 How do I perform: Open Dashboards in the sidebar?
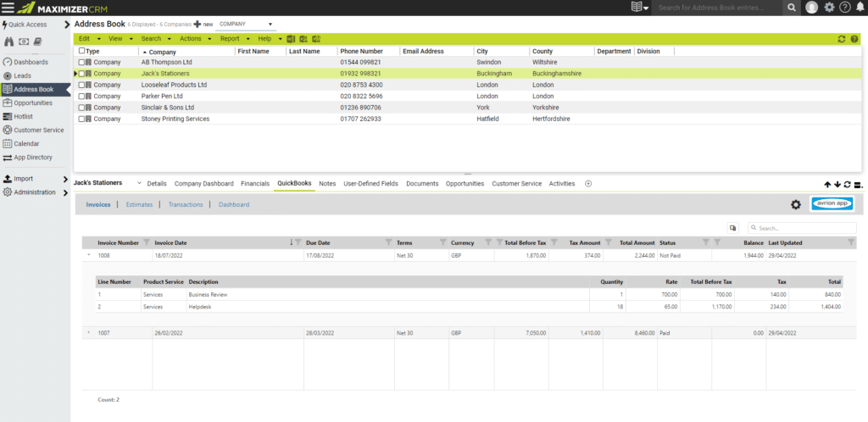26,62
